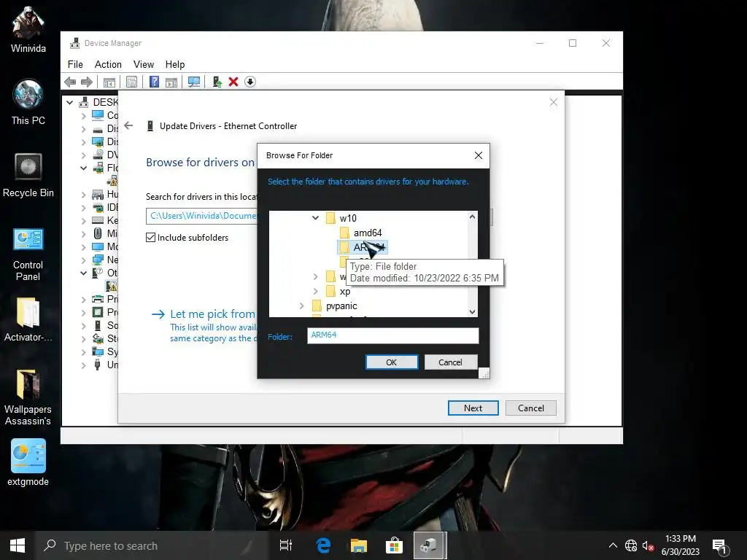Click the Folder name field containing ARM64
This screenshot has height=560, width=747.
click(393, 335)
